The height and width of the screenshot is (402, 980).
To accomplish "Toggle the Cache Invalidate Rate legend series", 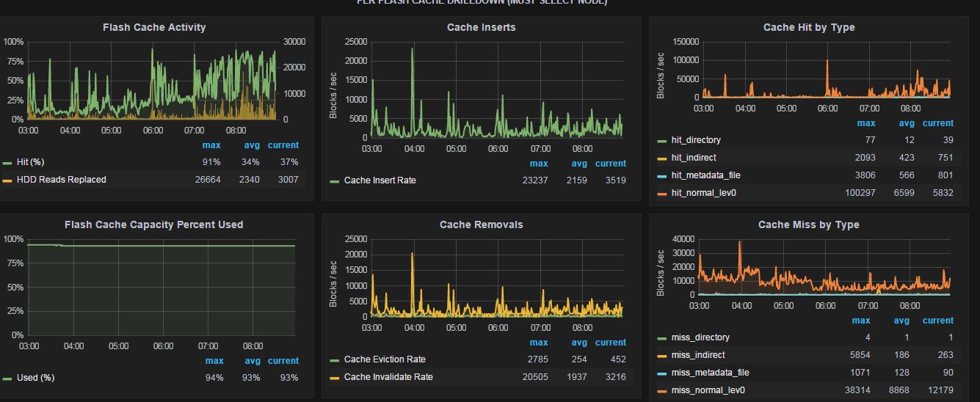I will pyautogui.click(x=388, y=377).
